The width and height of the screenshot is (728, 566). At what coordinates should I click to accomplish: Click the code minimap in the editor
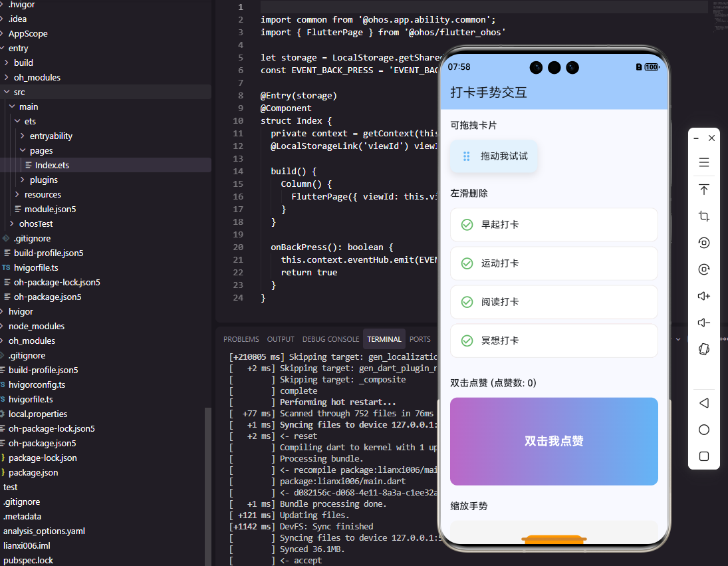[720, 19]
